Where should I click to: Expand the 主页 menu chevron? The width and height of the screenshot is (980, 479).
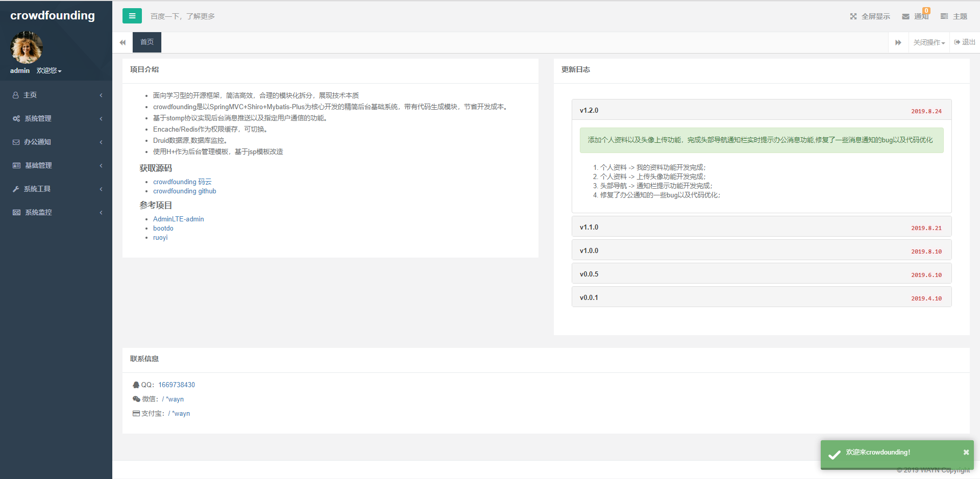[x=101, y=95]
